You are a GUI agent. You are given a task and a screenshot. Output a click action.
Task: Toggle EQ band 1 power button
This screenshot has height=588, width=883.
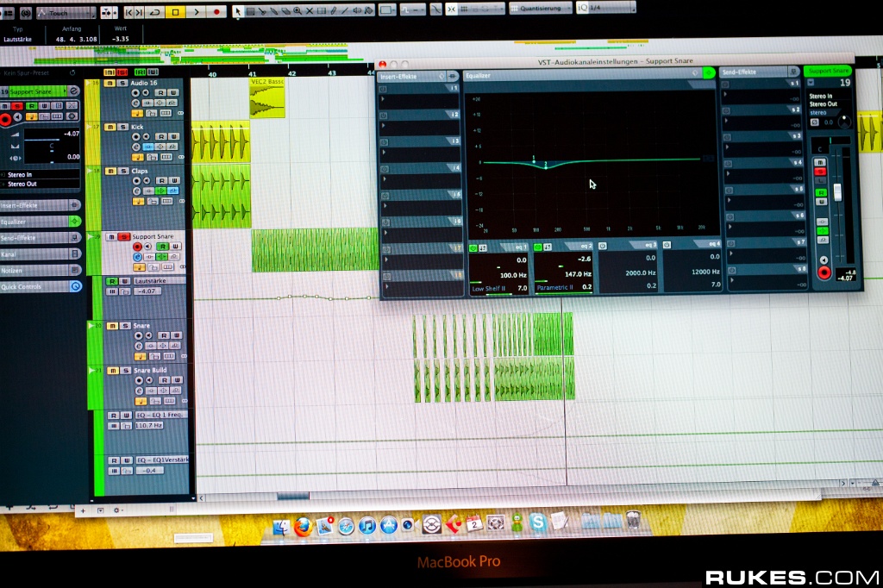tap(473, 248)
